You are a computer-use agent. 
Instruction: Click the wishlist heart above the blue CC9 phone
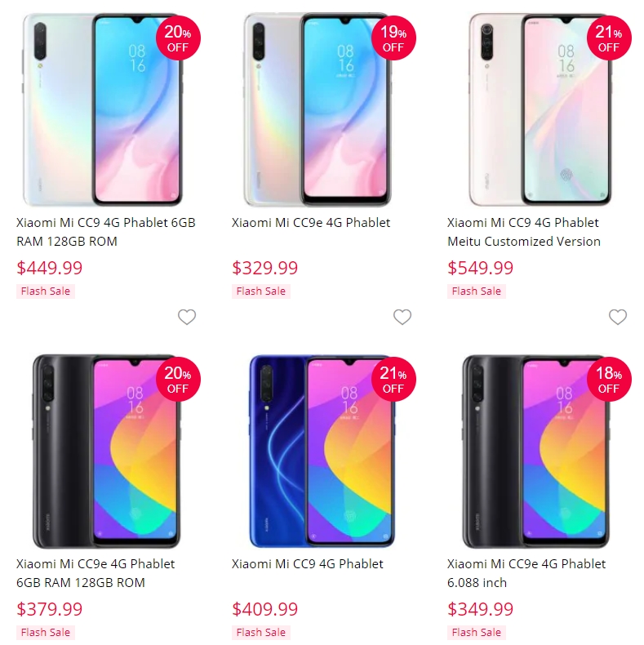(402, 317)
